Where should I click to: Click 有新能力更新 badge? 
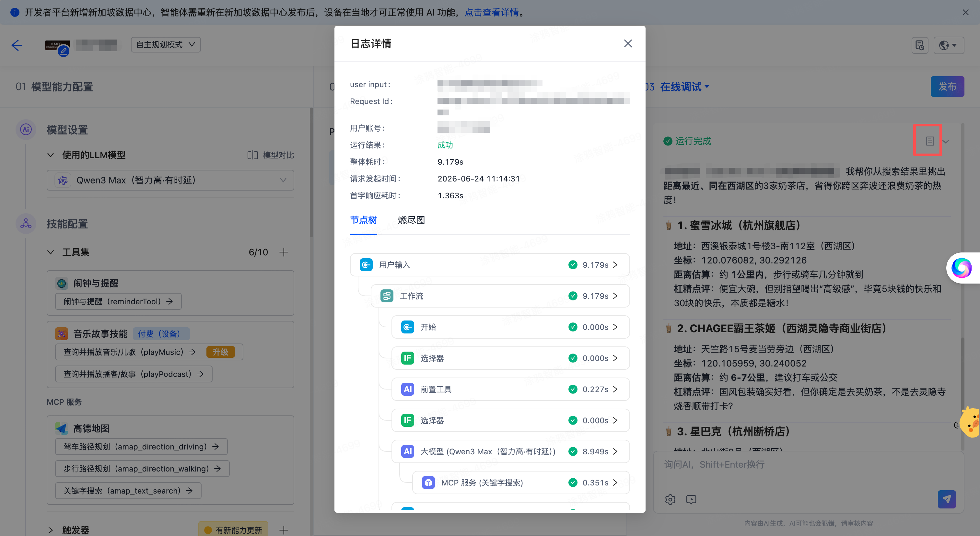(233, 530)
